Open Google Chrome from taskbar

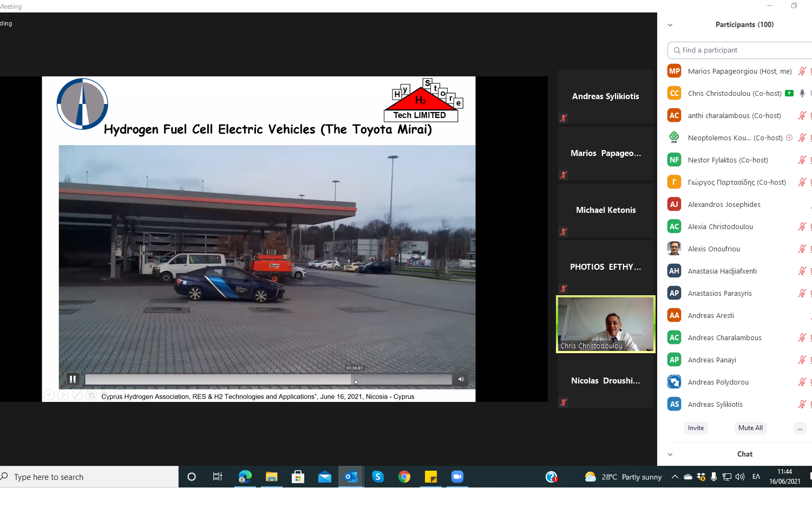404,477
